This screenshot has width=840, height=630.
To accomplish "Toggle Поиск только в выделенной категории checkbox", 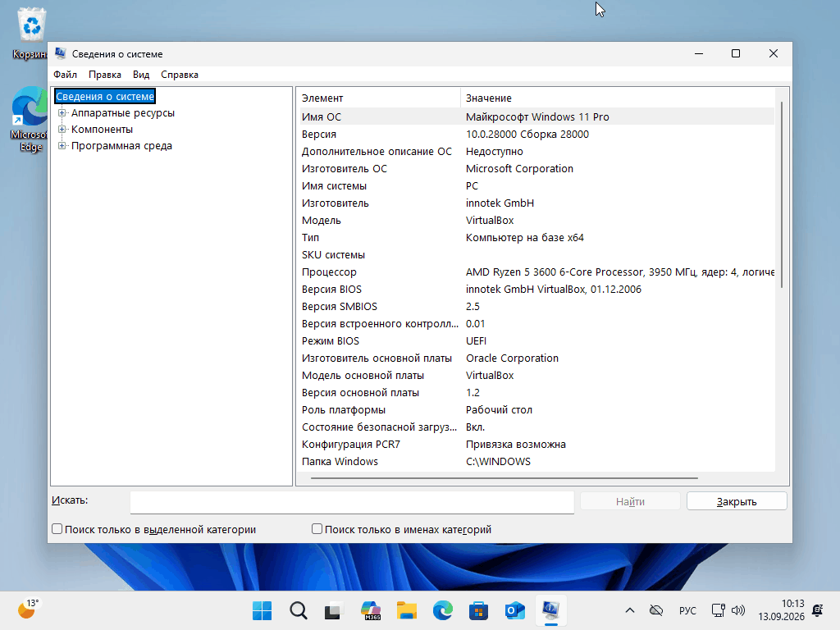I will tap(57, 529).
